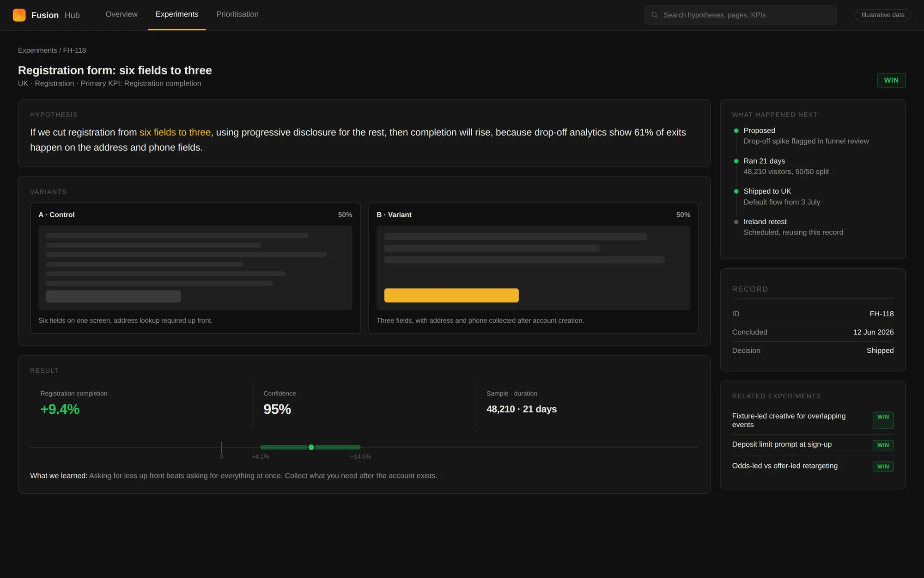The width and height of the screenshot is (924, 578).
Task: Click the +14.6% upper bound label
Action: point(360,456)
